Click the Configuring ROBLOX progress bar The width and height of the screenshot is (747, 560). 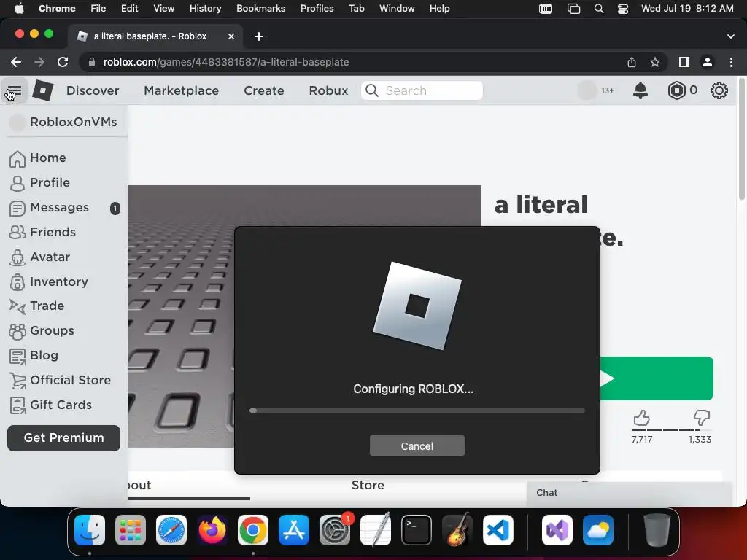(417, 411)
